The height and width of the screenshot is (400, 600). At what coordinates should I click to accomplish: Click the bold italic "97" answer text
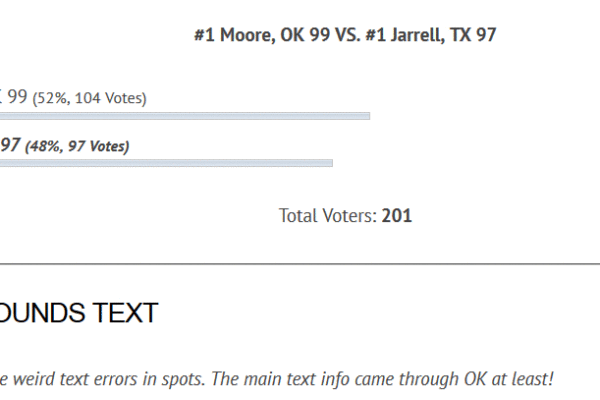coord(10,145)
